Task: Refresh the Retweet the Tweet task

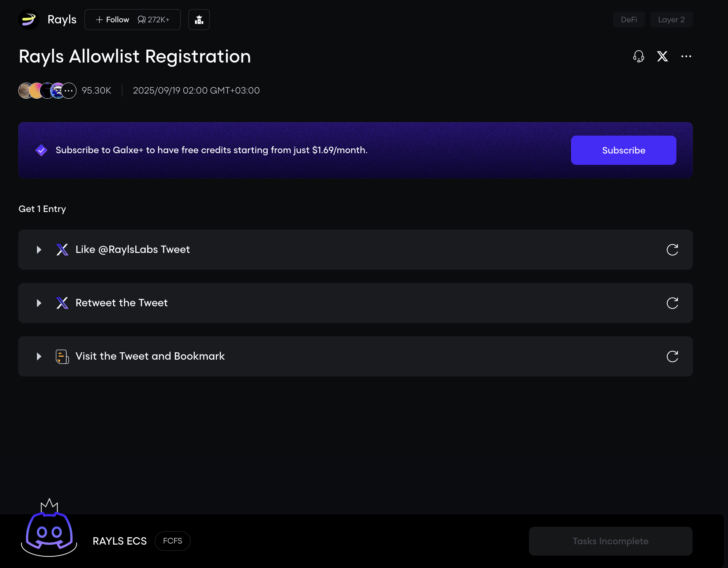Action: click(672, 303)
